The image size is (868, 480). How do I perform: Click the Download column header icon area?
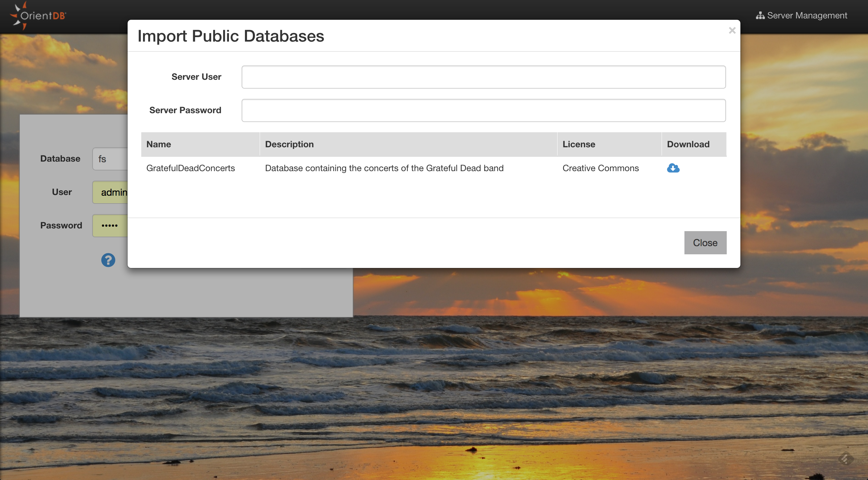(x=688, y=144)
